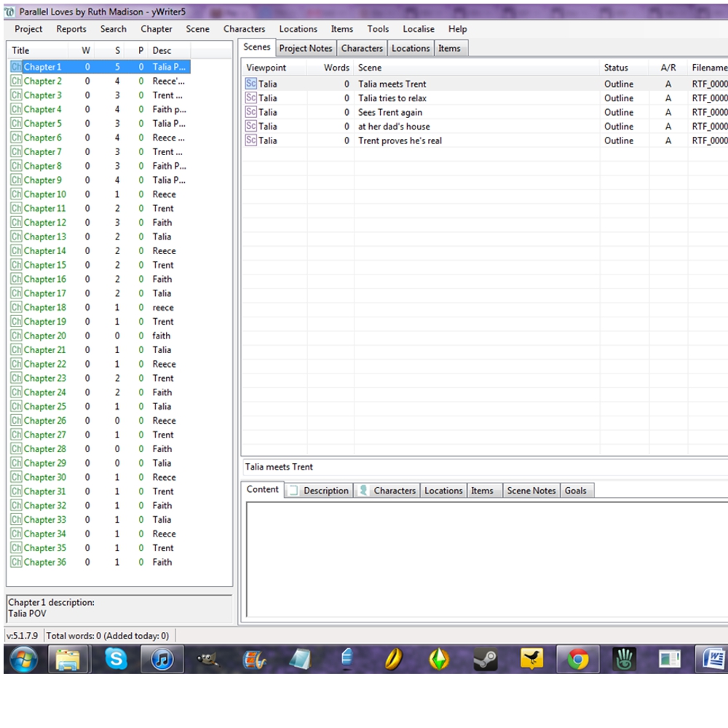Open the Project menu

point(28,29)
